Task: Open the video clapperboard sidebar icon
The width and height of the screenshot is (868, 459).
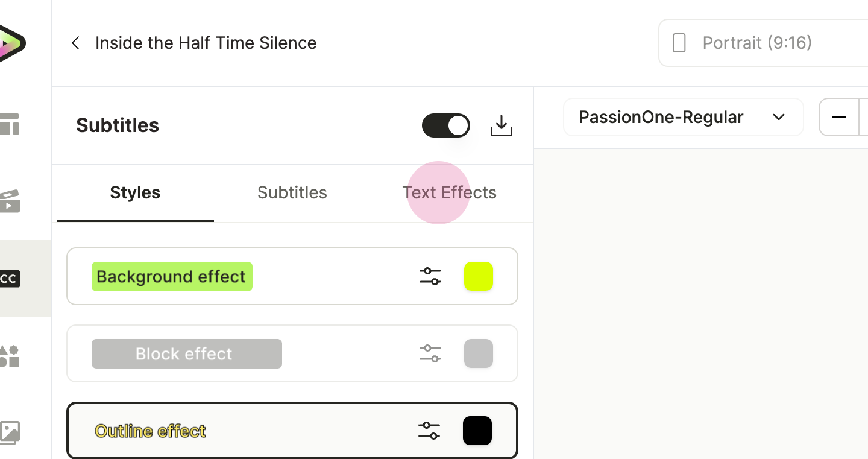Action: (x=10, y=201)
